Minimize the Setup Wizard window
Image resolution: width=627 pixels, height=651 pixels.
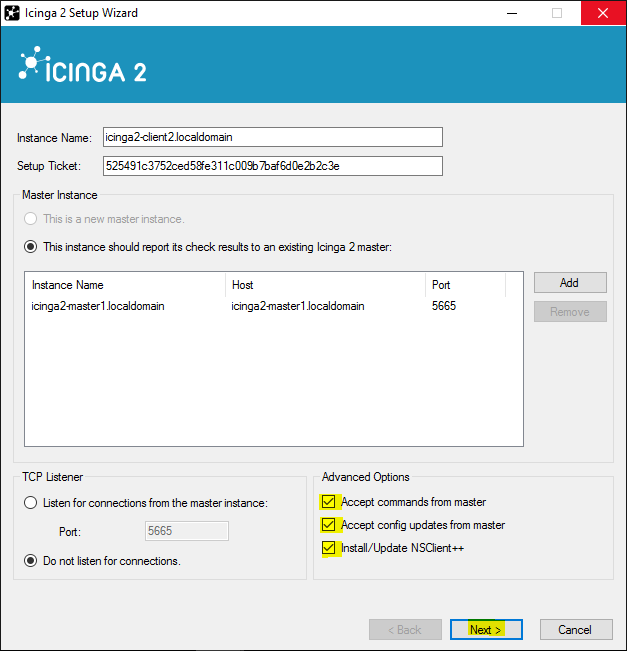pyautogui.click(x=512, y=13)
